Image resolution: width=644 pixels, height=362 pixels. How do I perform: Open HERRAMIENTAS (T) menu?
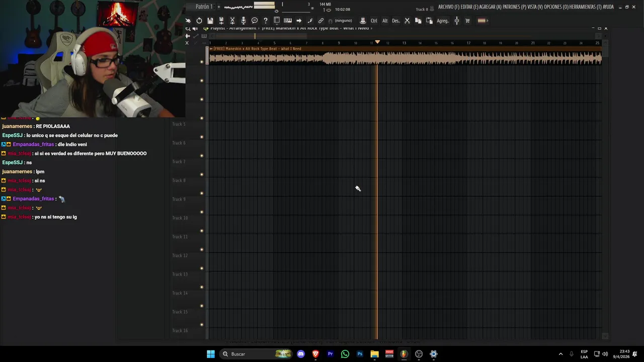click(584, 7)
